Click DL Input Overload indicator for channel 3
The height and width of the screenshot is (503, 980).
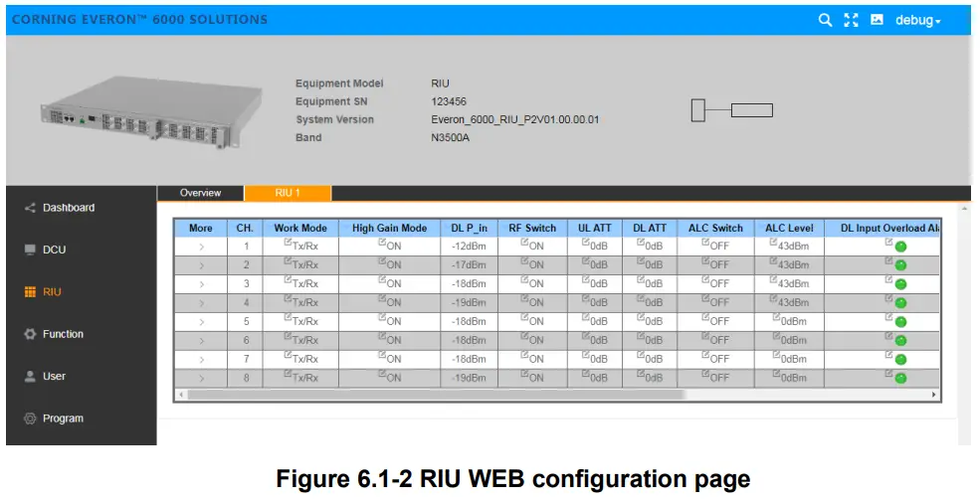[x=900, y=284]
